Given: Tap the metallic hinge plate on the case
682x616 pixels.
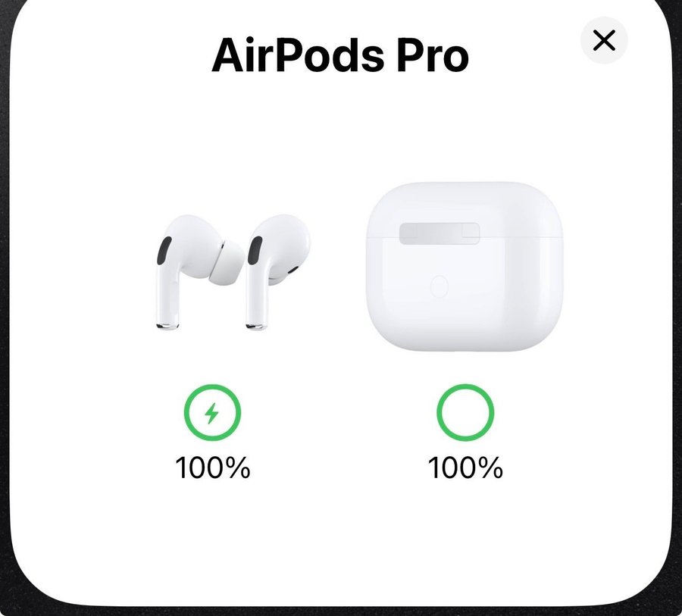Looking at the screenshot, I should click(440, 233).
